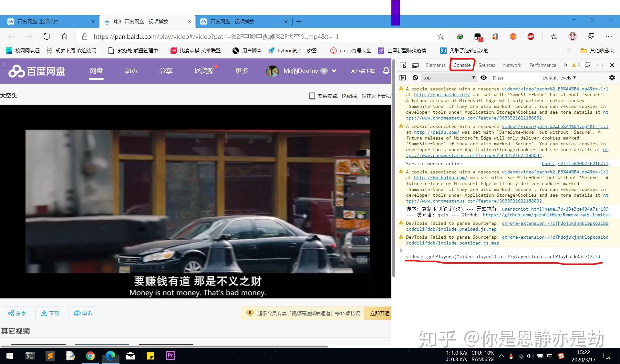
Task: Open DevTools customize ellipsis menu
Action: tap(600, 65)
